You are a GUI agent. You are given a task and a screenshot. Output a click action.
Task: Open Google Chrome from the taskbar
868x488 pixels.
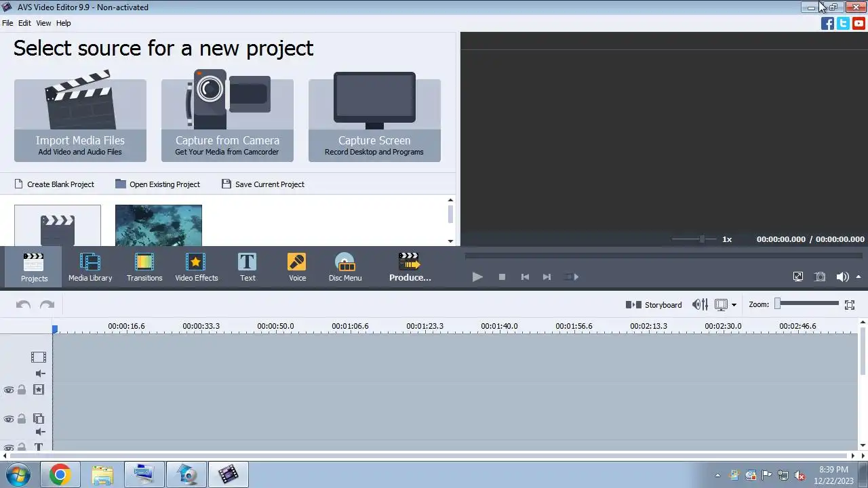[60, 474]
